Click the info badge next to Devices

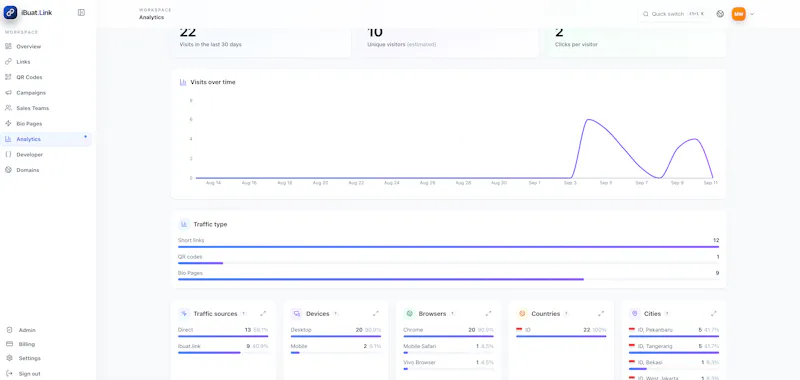(x=335, y=314)
